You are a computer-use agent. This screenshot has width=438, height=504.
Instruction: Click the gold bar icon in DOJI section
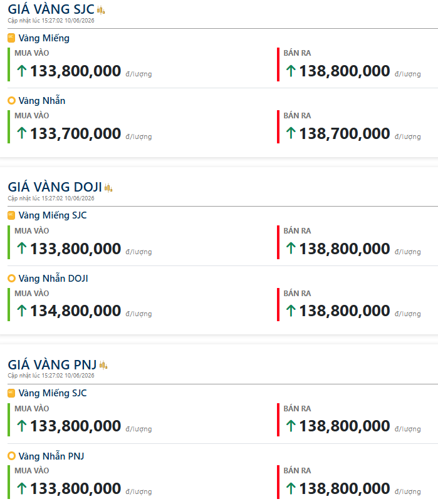(x=11, y=215)
